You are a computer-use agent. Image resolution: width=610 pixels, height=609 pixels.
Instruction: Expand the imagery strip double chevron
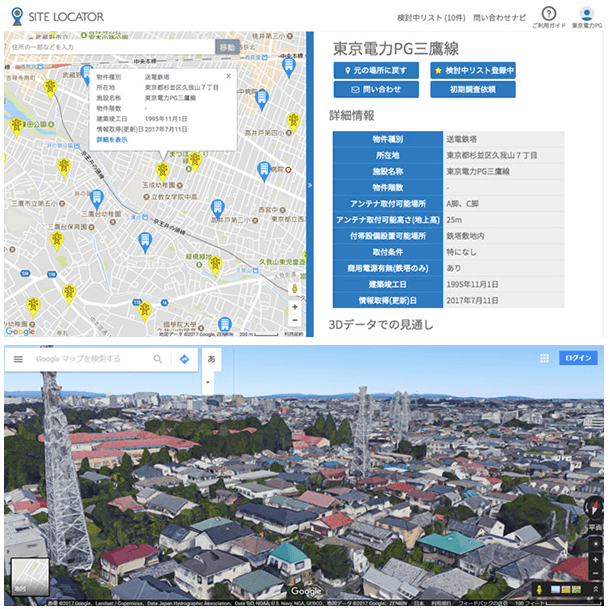coord(596,590)
